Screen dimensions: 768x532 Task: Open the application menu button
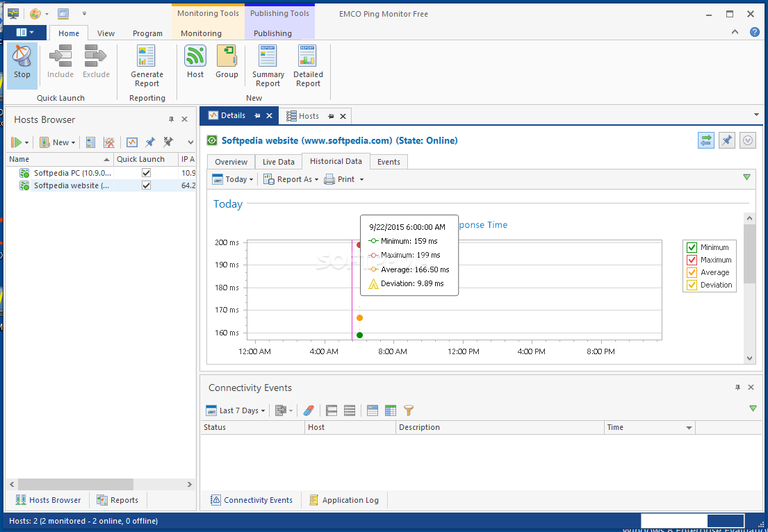tap(25, 33)
